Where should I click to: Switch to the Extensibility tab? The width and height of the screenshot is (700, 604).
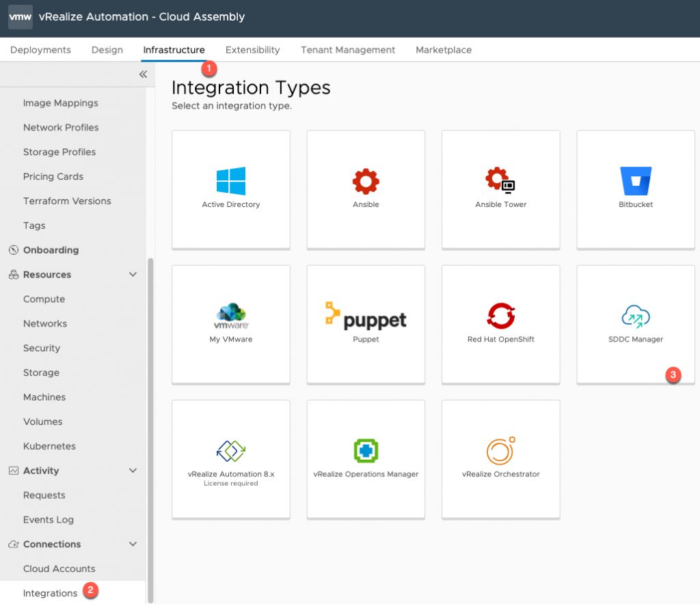pyautogui.click(x=252, y=50)
